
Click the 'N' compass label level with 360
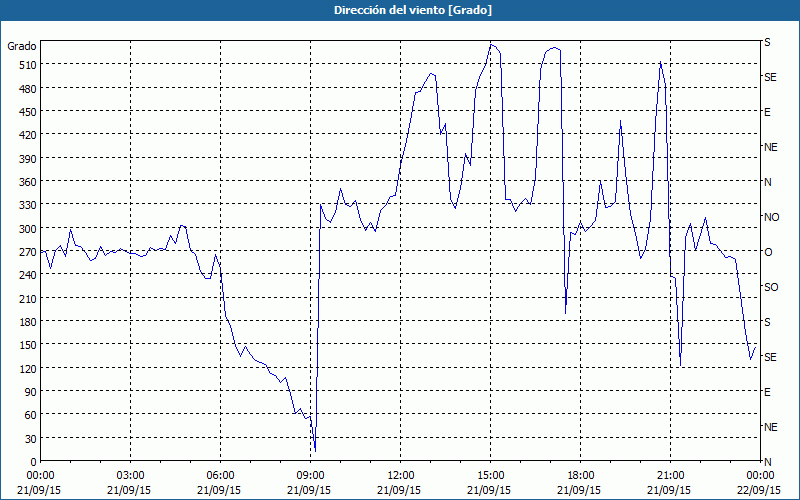coord(767,182)
